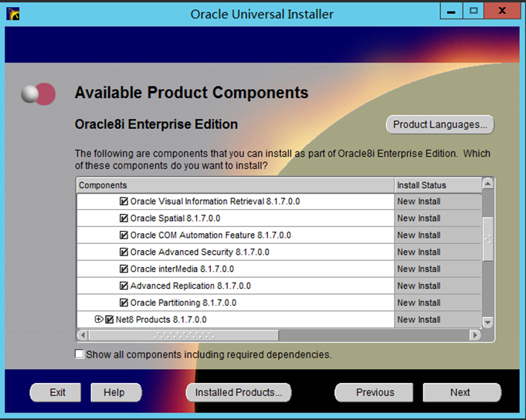This screenshot has height=420, width=526.
Task: Enable Show all components including required dependencies
Action: click(x=80, y=354)
